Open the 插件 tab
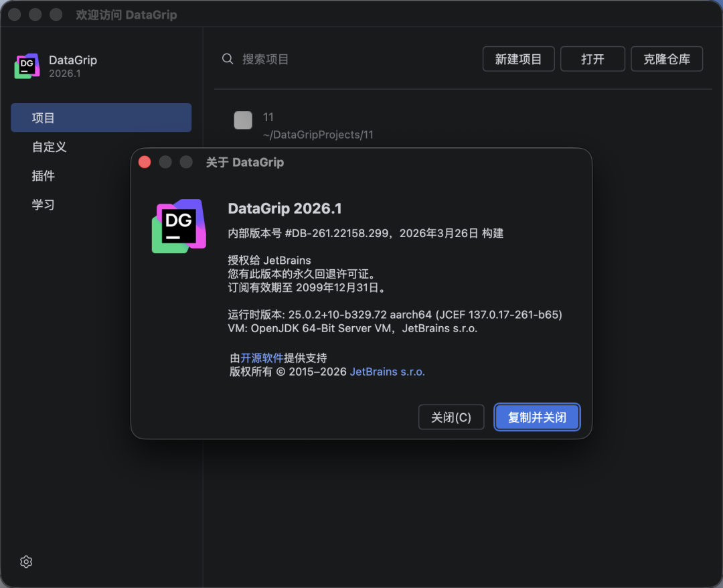The width and height of the screenshot is (723, 588). (44, 176)
